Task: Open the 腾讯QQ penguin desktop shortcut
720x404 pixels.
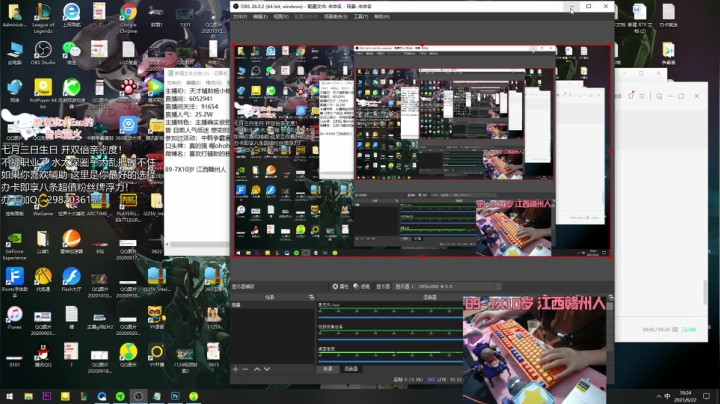Action: click(x=43, y=356)
